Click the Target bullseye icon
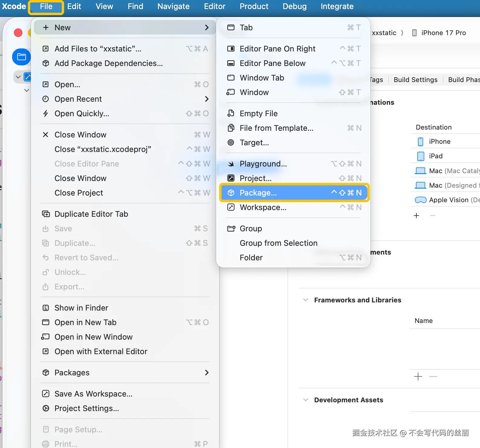This screenshot has height=448, width=480. (231, 143)
